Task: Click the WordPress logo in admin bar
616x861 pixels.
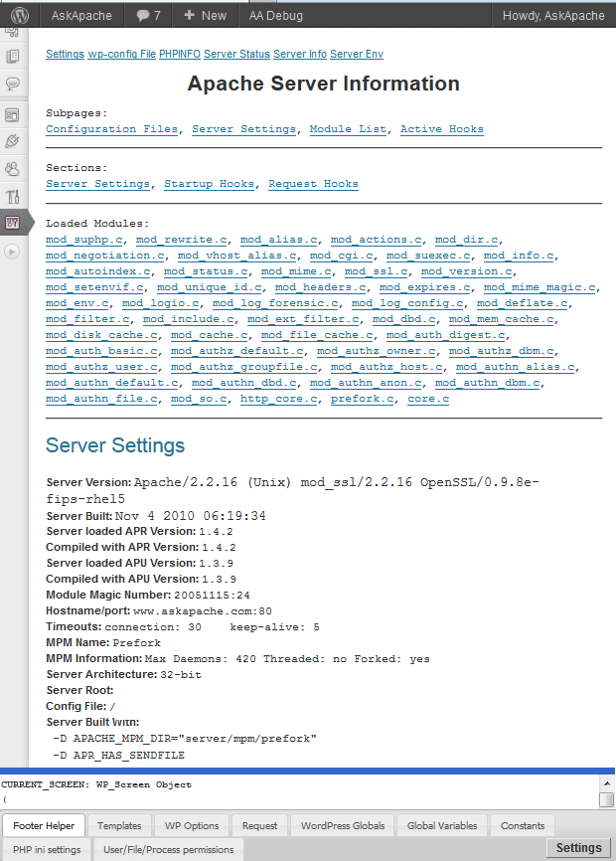Action: tap(19, 15)
